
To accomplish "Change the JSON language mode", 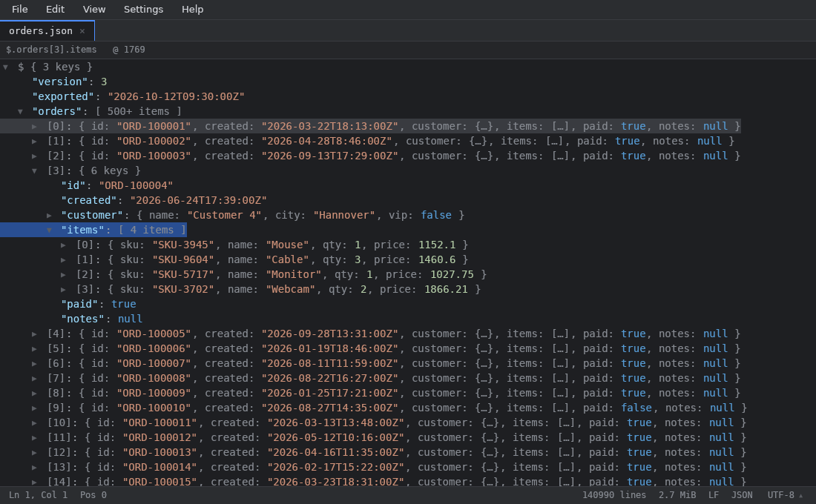I will tap(742, 495).
